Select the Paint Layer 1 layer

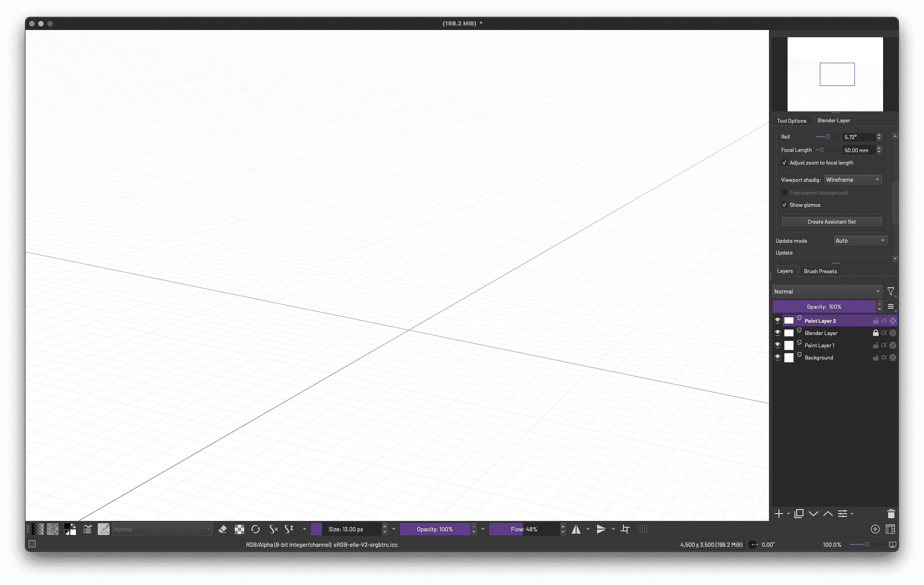819,345
